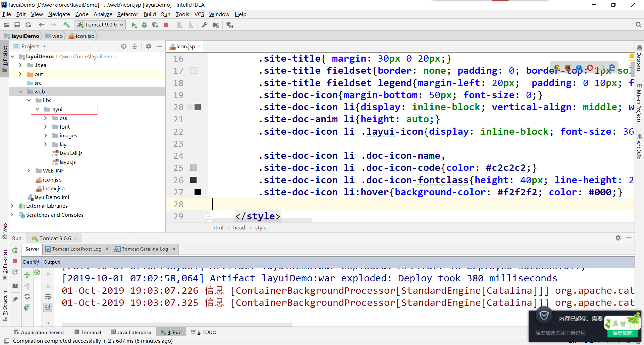Open Settings with the wrench icon
Viewport: 644px width, 345px height.
click(x=205, y=25)
